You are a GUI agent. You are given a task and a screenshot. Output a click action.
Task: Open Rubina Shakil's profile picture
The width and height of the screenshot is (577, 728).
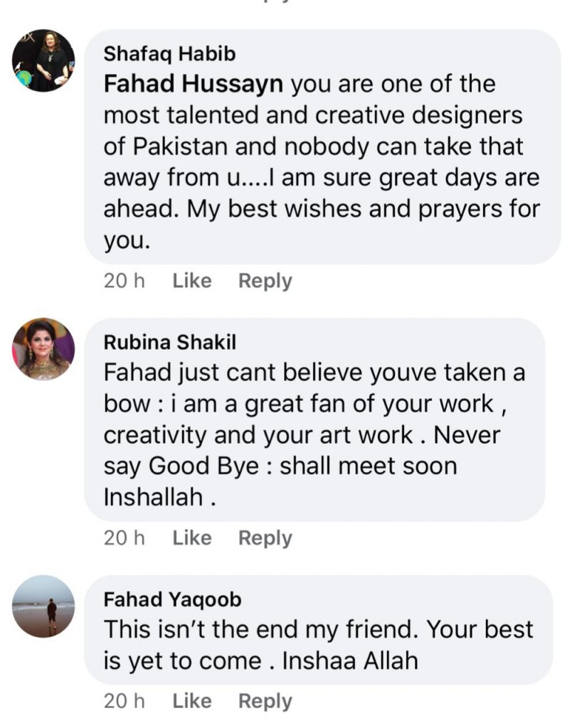[43, 349]
